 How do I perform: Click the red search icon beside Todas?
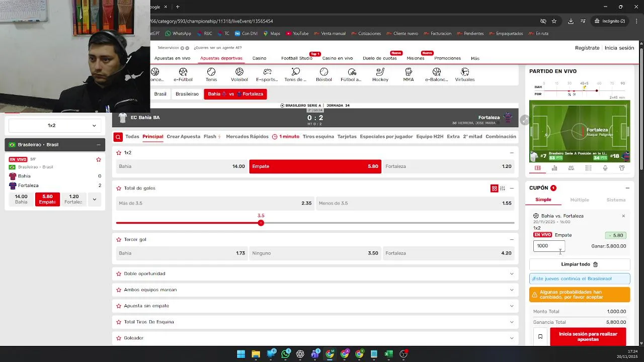[x=118, y=137]
